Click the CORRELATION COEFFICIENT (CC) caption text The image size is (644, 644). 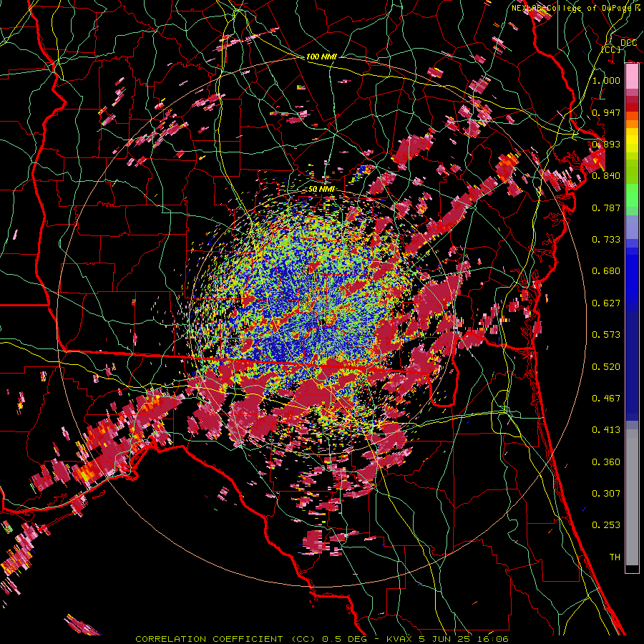(x=225, y=639)
